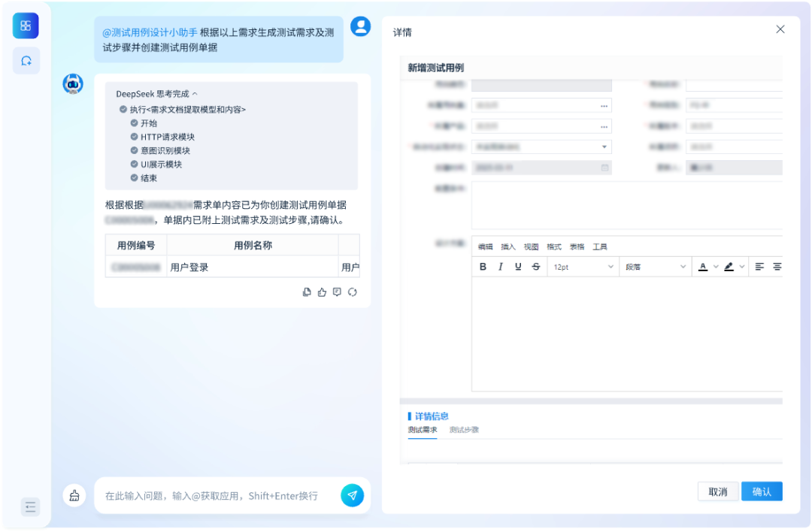Click the 确认 confirm button

point(762,491)
